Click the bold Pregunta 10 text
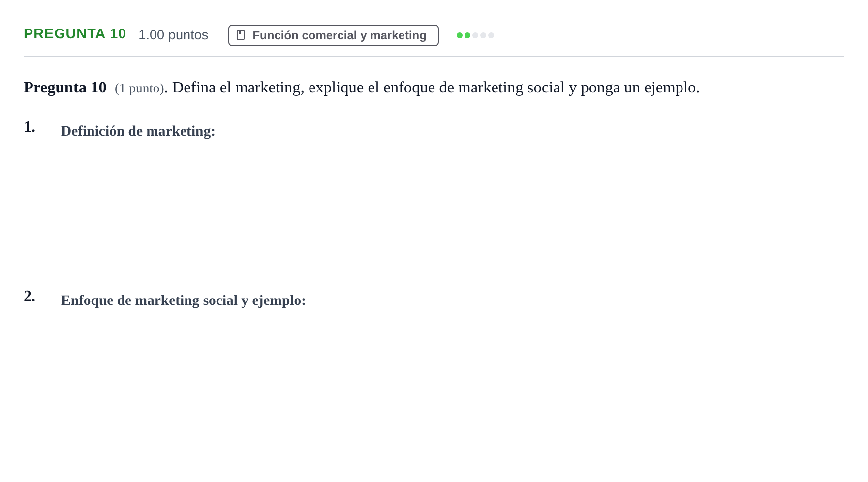The width and height of the screenshot is (868, 482). 65,88
